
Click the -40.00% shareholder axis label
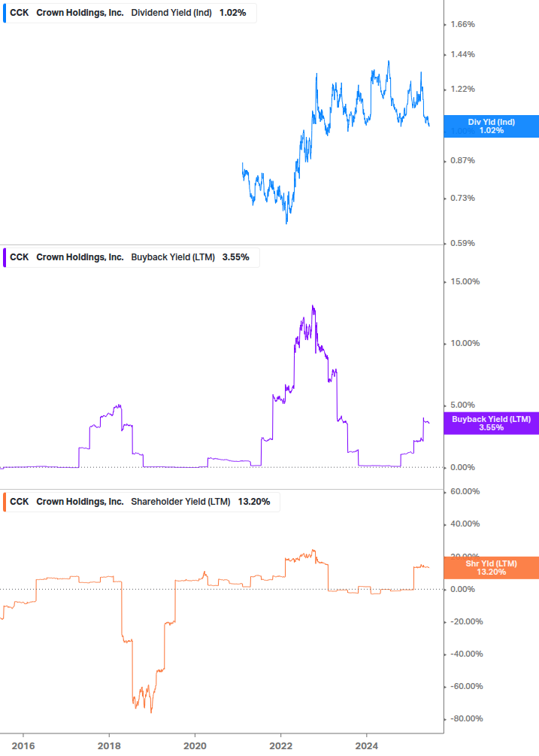point(466,654)
